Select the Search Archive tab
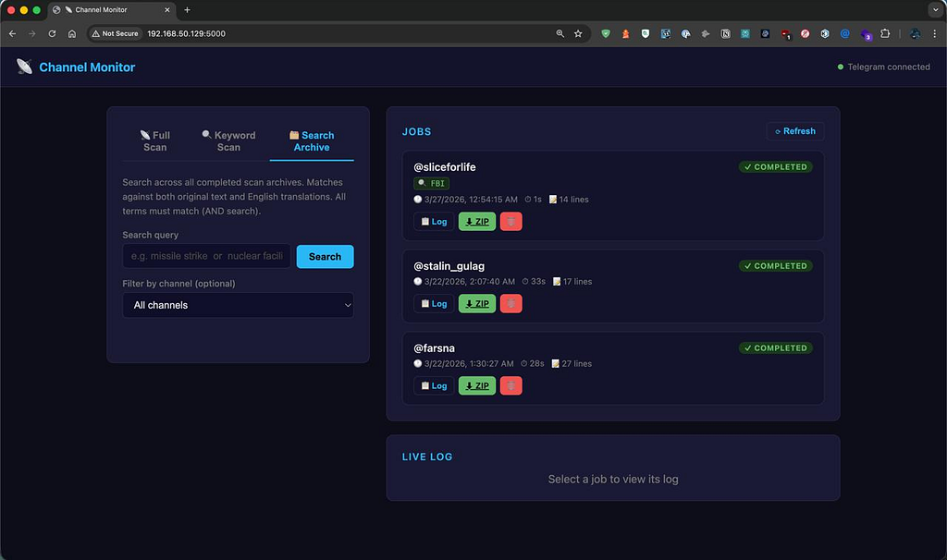Viewport: 947px width, 560px height. coord(312,141)
